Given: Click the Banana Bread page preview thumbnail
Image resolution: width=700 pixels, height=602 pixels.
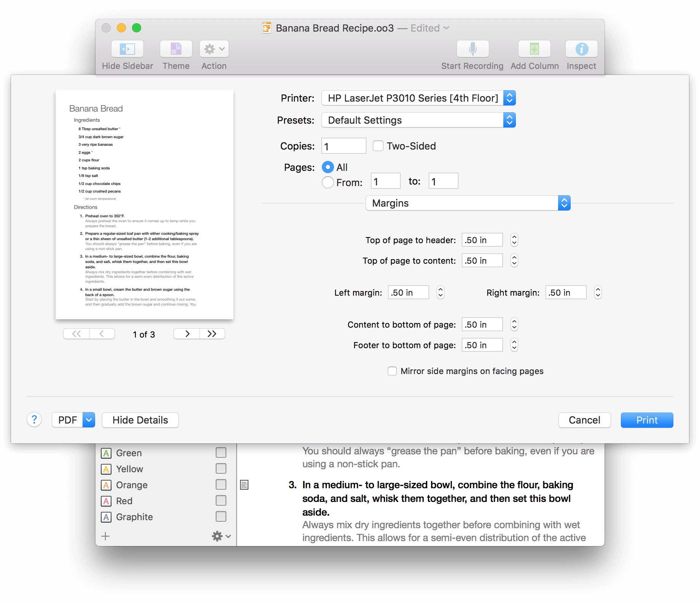Looking at the screenshot, I should point(144,204).
